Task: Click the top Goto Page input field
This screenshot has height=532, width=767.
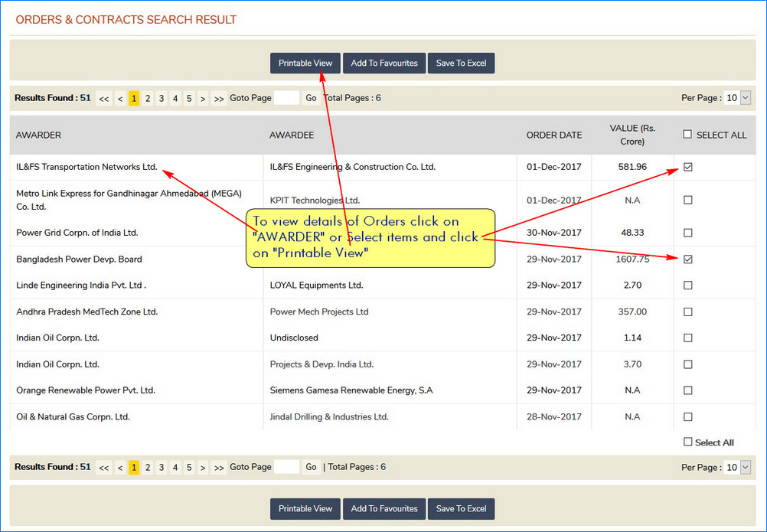Action: 286,98
